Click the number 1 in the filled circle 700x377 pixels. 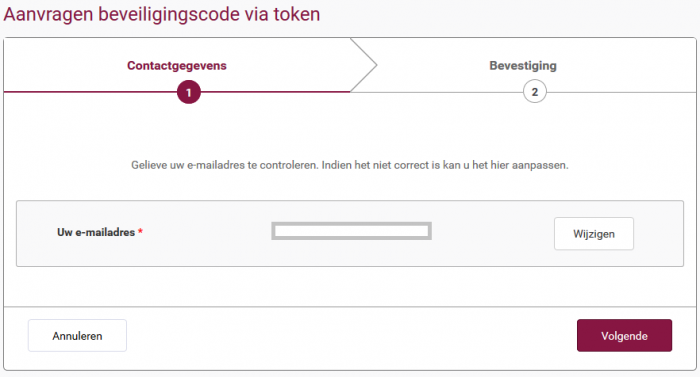[189, 92]
